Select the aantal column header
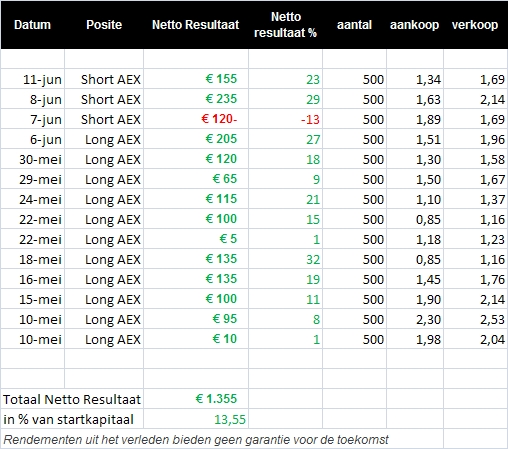The width and height of the screenshot is (508, 449). pyautogui.click(x=354, y=25)
